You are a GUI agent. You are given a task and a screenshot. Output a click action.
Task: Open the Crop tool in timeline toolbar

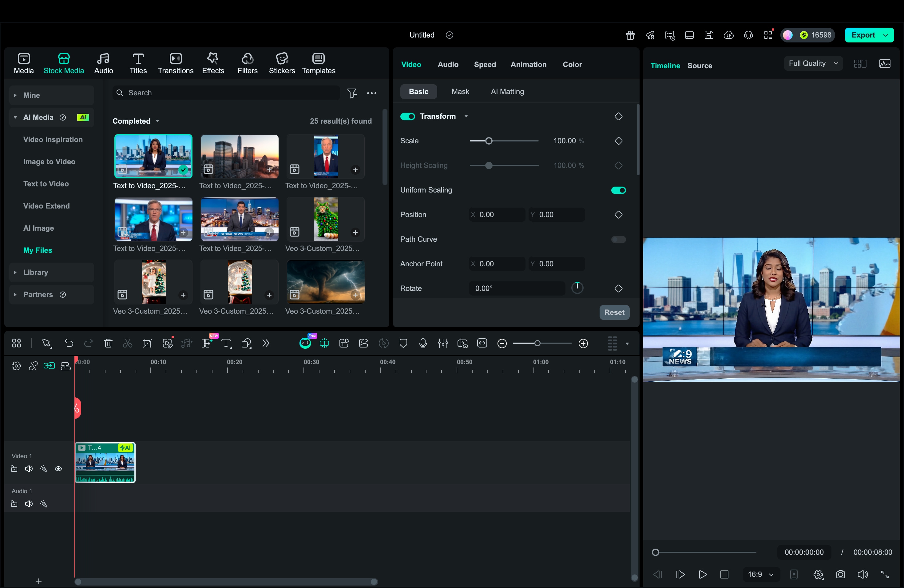148,343
